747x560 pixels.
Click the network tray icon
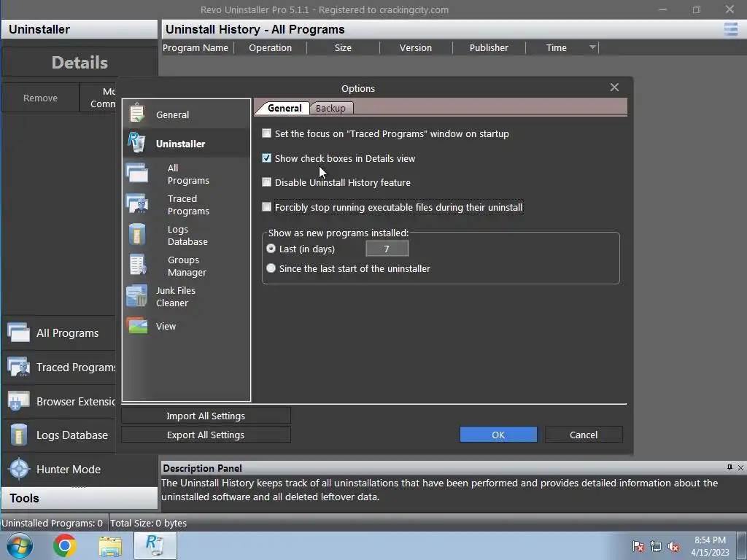[656, 546]
